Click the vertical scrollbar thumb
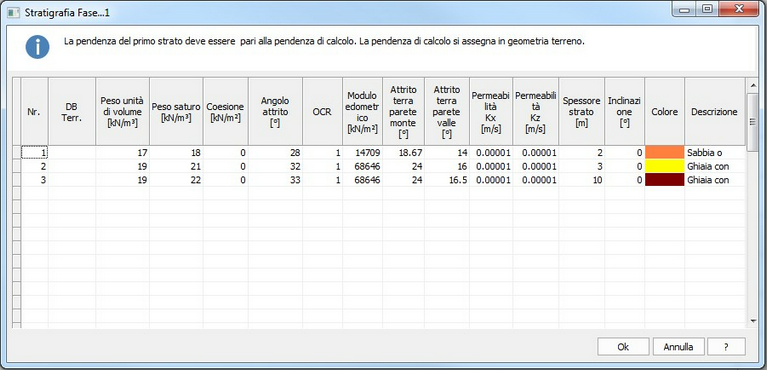Image resolution: width=767 pixels, height=370 pixels. point(753,122)
